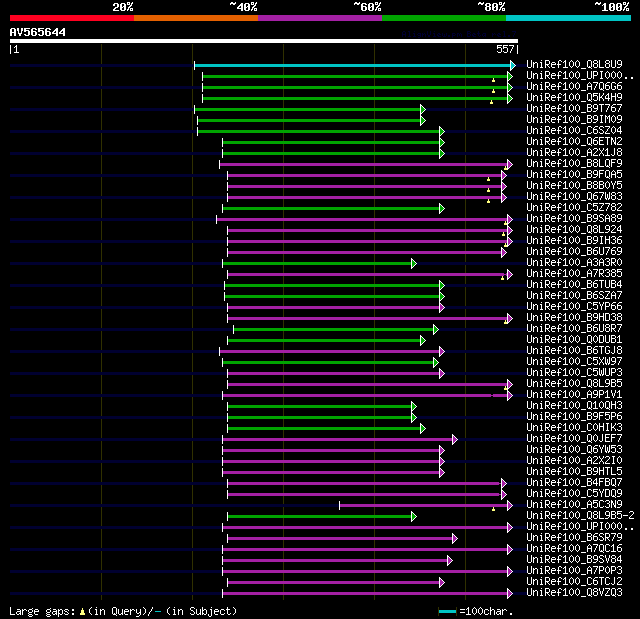
Task: Click the Large gaps legend text
Action: [x=123, y=611]
